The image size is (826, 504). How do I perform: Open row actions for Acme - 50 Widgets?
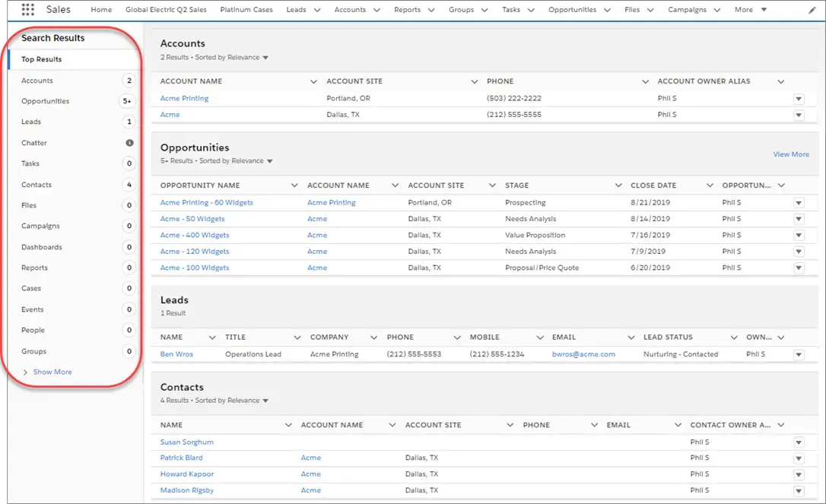tap(799, 219)
